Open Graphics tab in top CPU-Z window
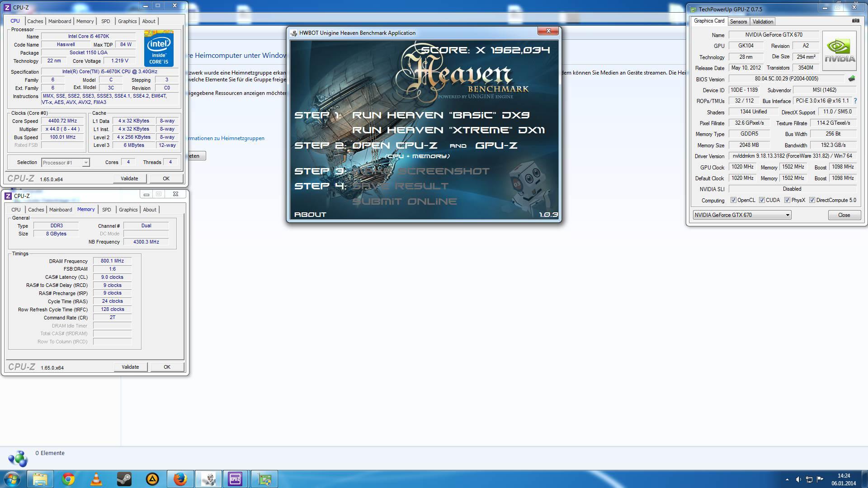Viewport: 868px width, 488px height. (x=127, y=21)
